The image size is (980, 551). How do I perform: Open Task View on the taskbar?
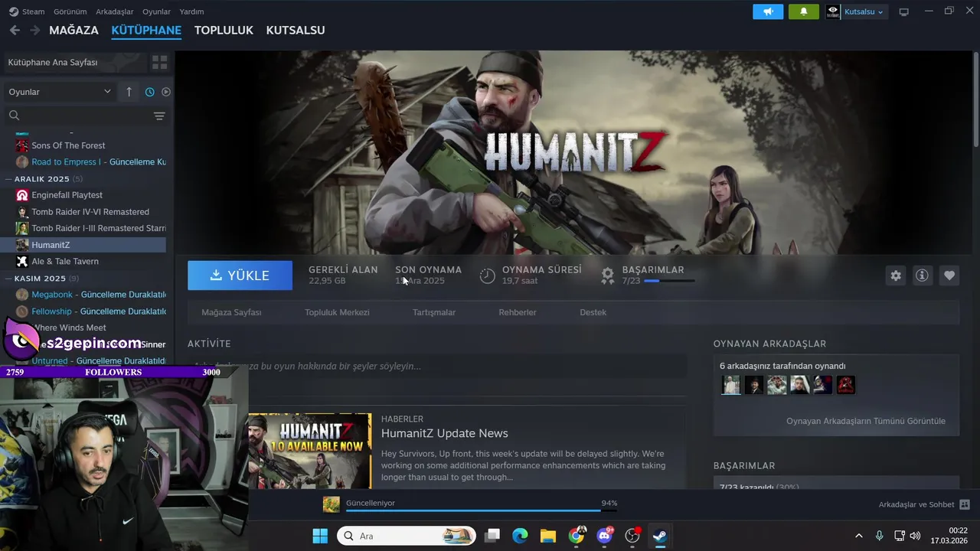pyautogui.click(x=492, y=536)
